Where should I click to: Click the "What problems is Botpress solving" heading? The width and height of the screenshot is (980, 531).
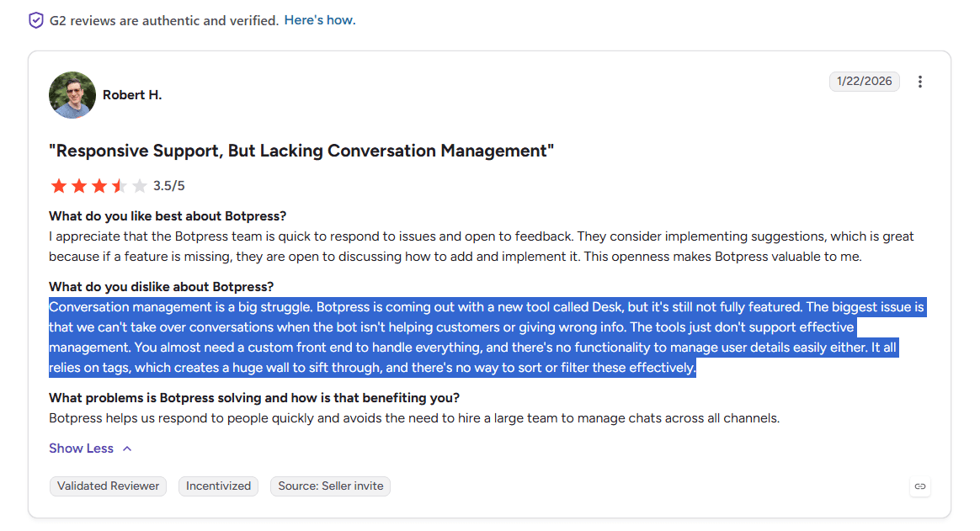(254, 398)
